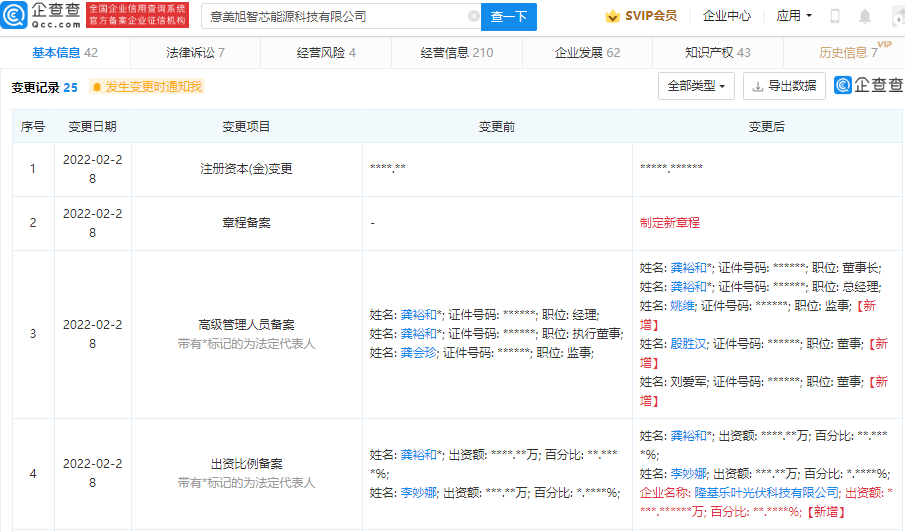Click 龚裕和 link in row 4 变更前 column
905x532 pixels.
[x=418, y=455]
